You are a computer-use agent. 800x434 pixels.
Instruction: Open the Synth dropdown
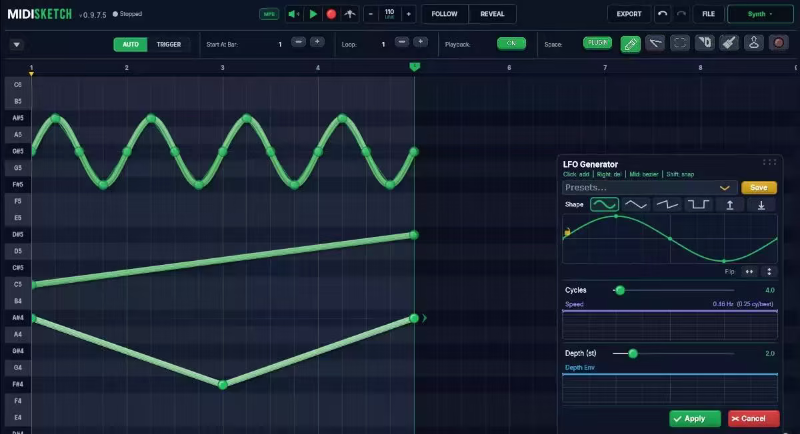760,14
